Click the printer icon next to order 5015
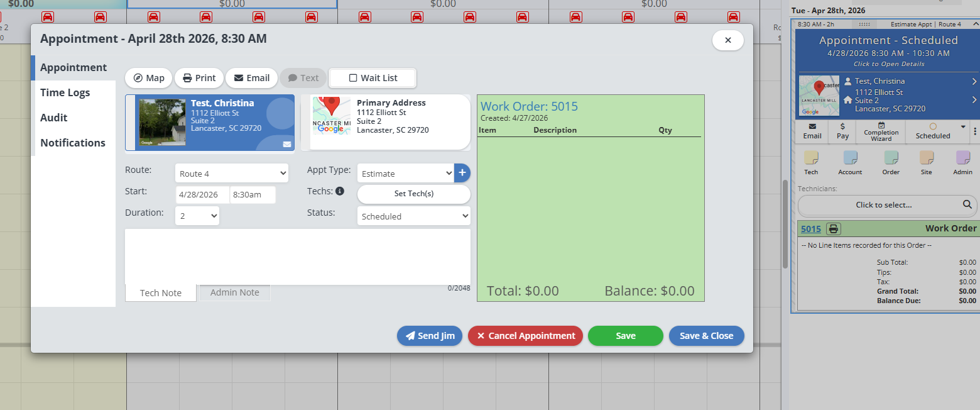980x410 pixels. click(833, 229)
